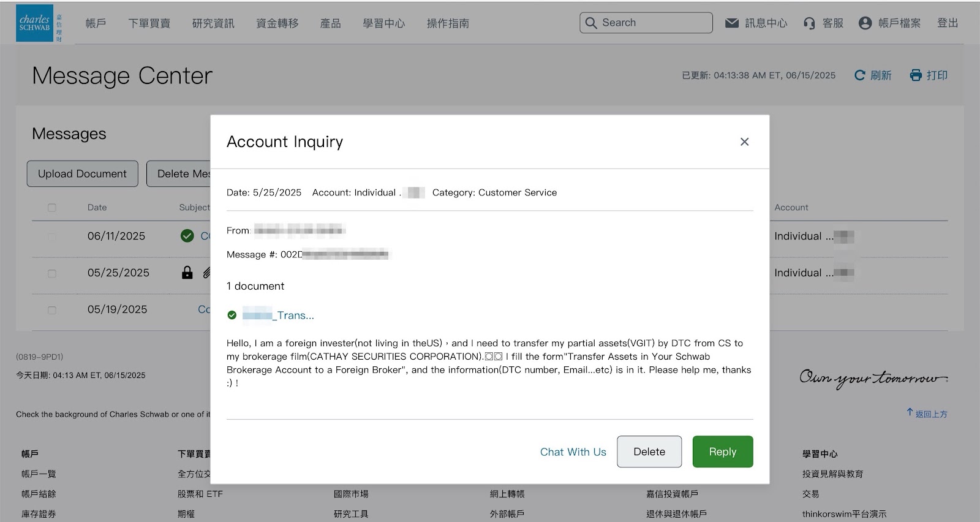Click the 客服 support link

point(833,23)
